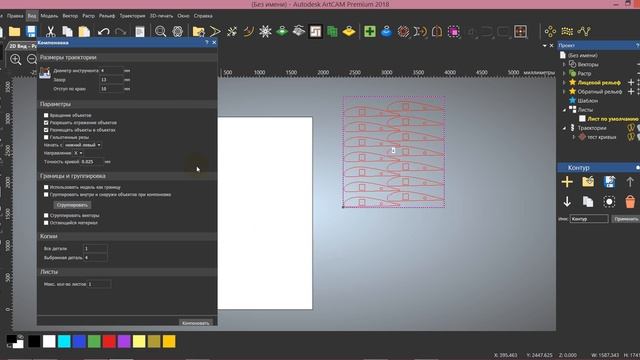Expand the Векторы tree node

[x=564, y=64]
